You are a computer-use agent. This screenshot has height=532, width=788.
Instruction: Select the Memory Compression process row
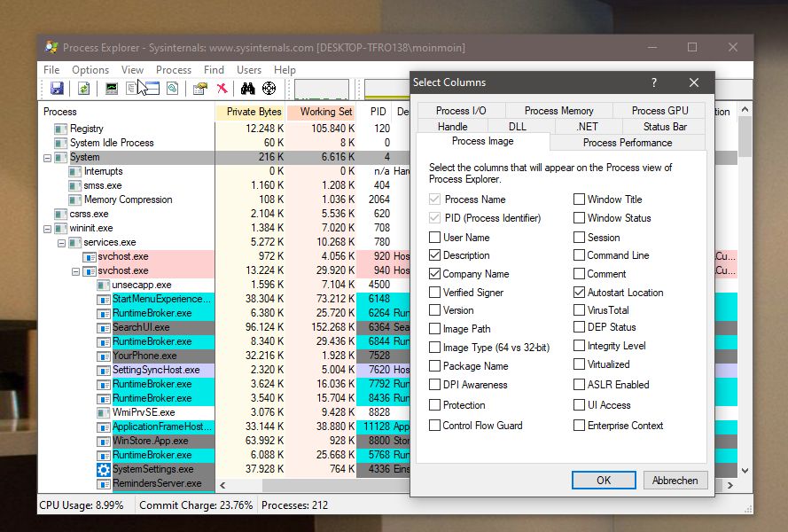click(x=129, y=199)
